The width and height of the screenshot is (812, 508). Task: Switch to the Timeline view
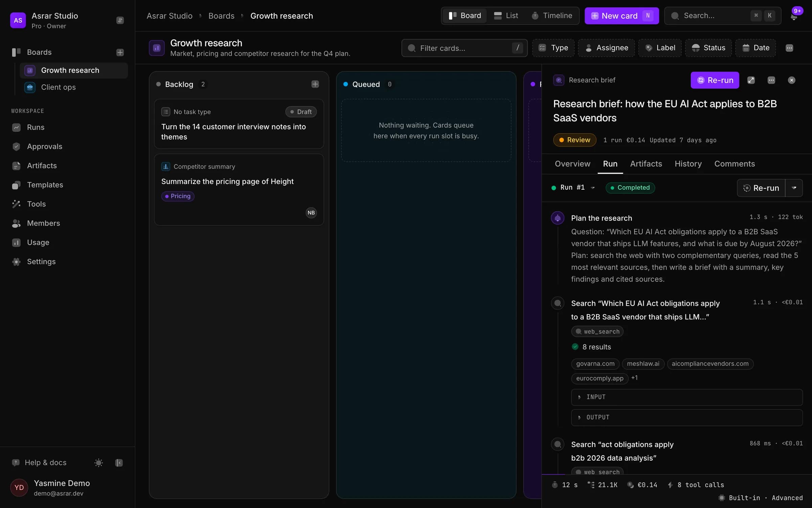(x=551, y=16)
